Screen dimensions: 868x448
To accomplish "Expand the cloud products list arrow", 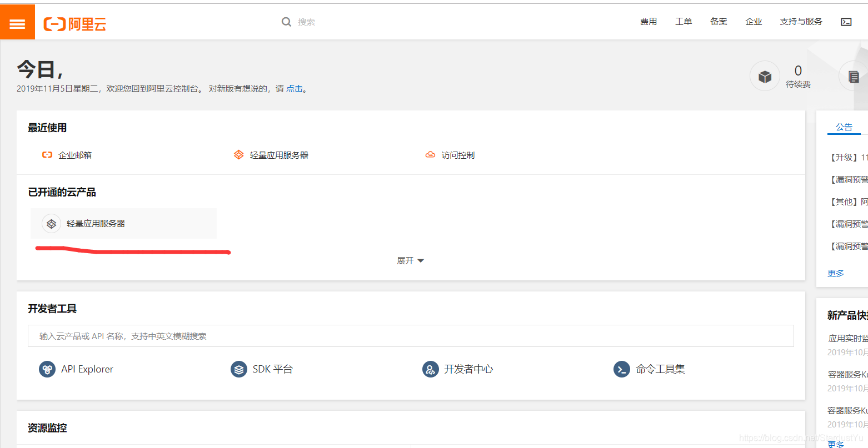I will pyautogui.click(x=421, y=260).
